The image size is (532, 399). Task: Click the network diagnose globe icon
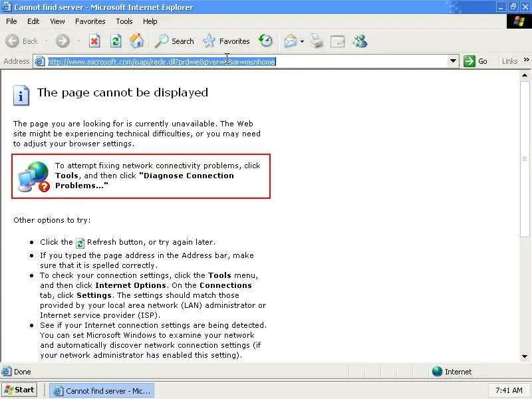click(34, 176)
